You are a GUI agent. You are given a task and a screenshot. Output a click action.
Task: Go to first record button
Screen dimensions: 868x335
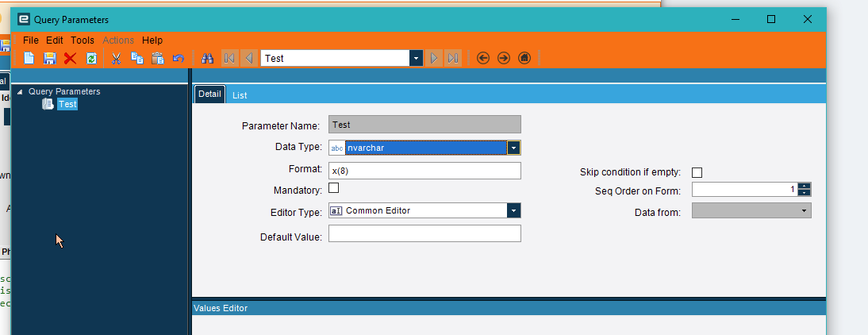tap(230, 58)
